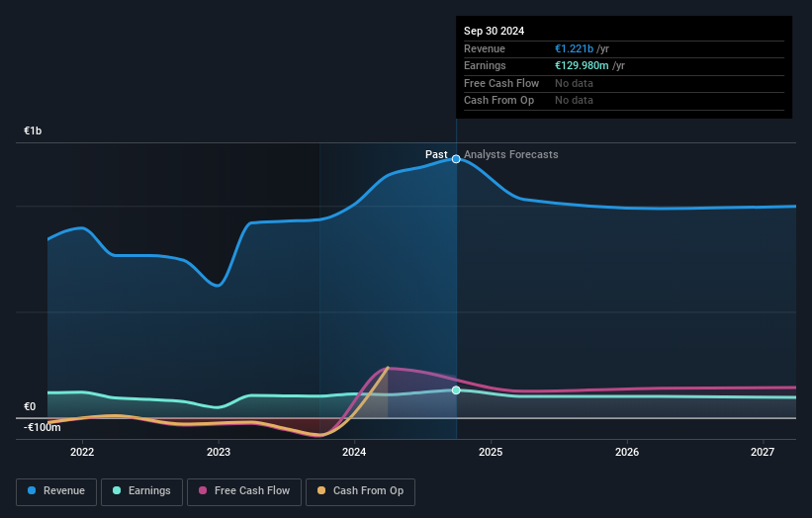Click the €0 y-axis label
Screen dimensions: 812x518
30,406
